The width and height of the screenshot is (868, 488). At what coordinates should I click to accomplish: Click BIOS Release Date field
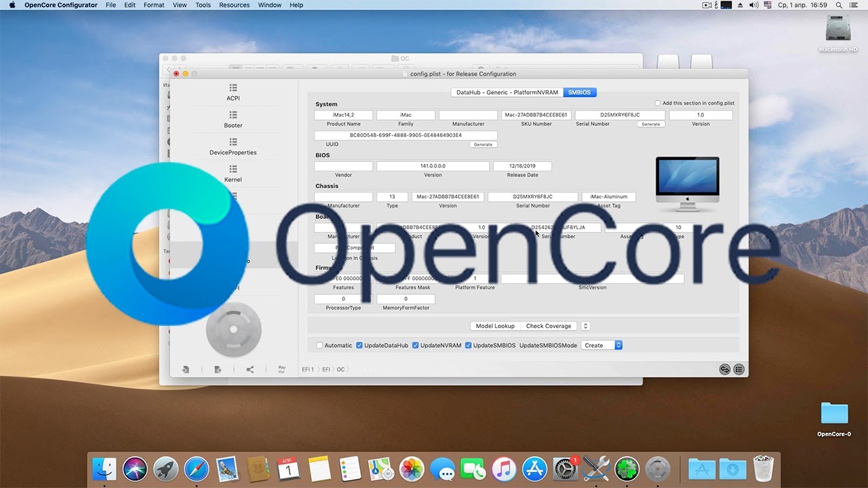(522, 166)
